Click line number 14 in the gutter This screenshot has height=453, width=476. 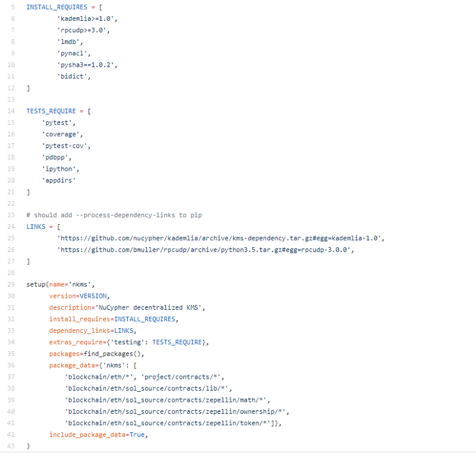click(x=11, y=111)
